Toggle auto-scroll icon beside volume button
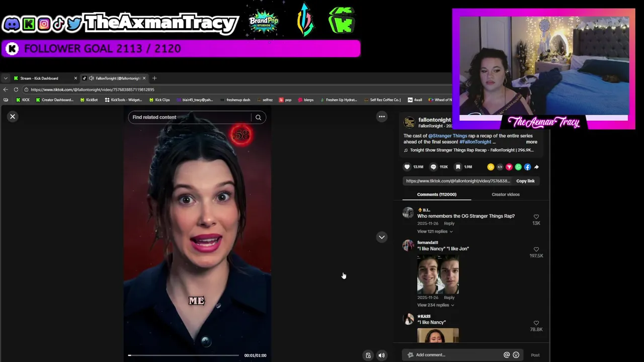 point(368,355)
